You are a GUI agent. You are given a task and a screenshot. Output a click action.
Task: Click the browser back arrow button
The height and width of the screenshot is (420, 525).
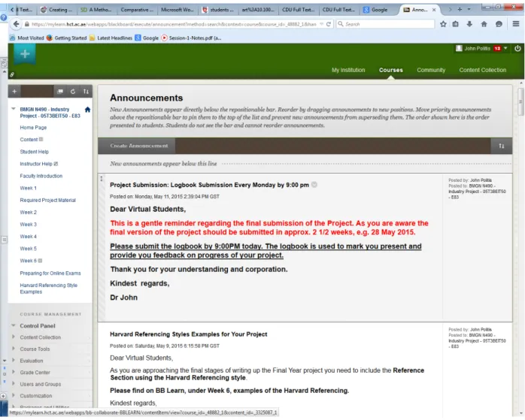click(x=16, y=24)
